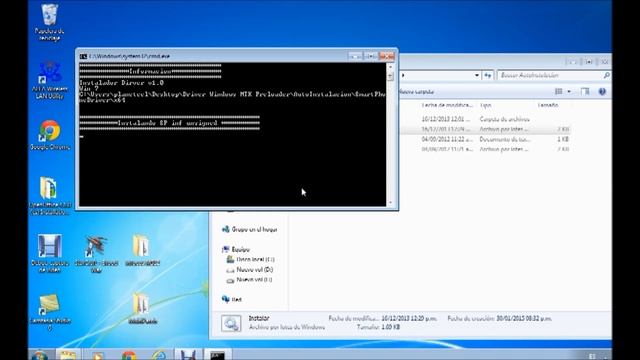Click the cmd.exe title bar icon
Viewport: 640px width, 360px height.
(x=83, y=56)
